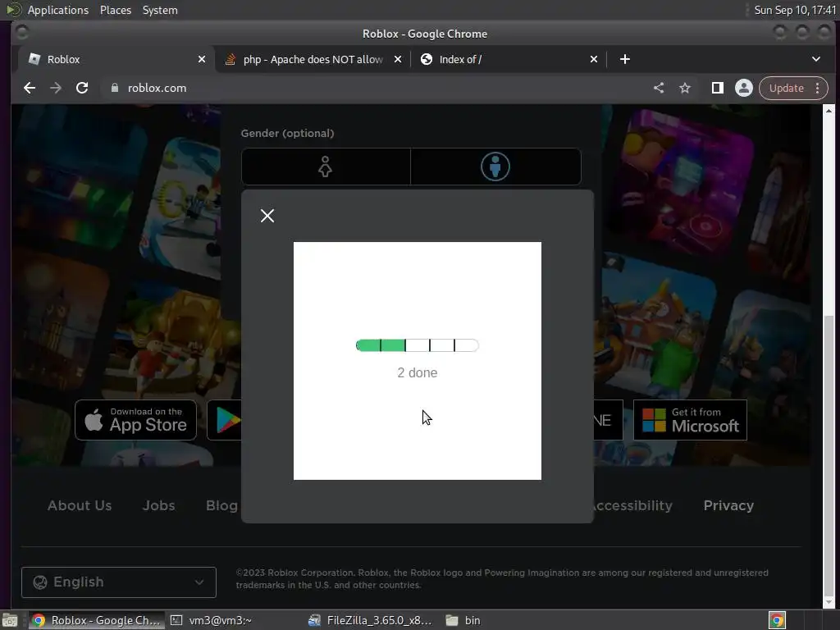Switch to bin folder taskbar item

(464, 620)
